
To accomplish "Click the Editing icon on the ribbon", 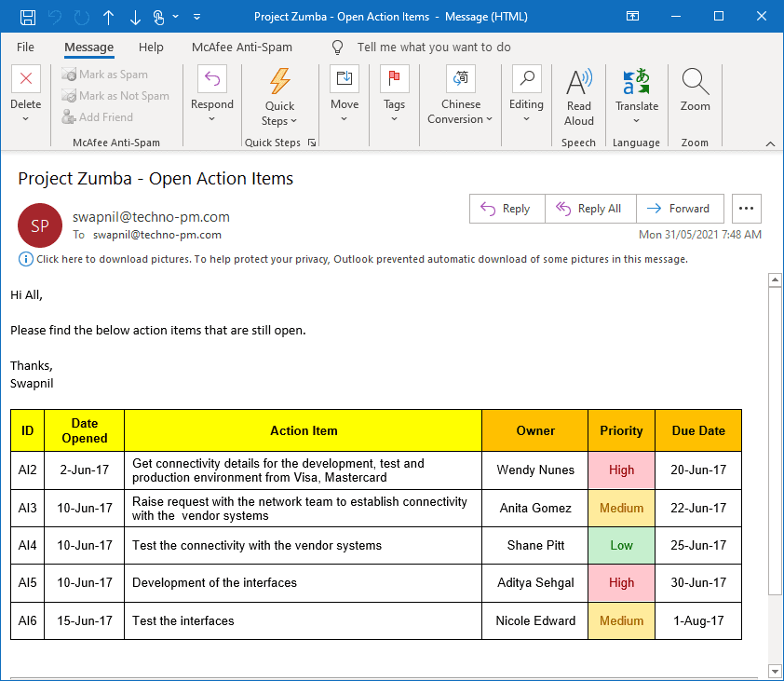I will 526,79.
